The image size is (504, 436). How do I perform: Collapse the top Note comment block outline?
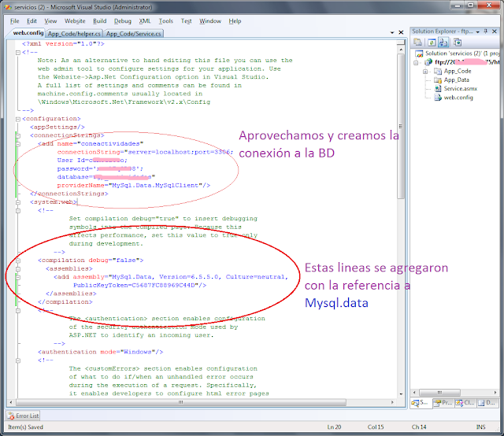(18, 53)
